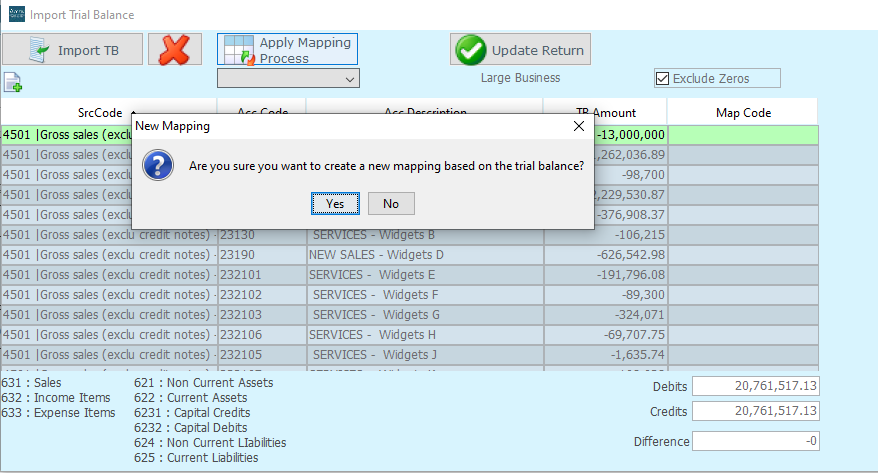Click the app icon in title bar
Screen dimensions: 878x473
point(14,15)
